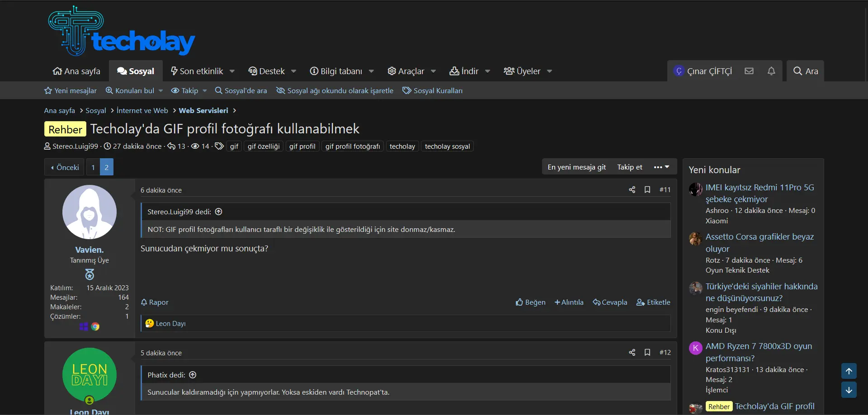
Task: Open Son etkinlik menu item
Action: click(197, 71)
